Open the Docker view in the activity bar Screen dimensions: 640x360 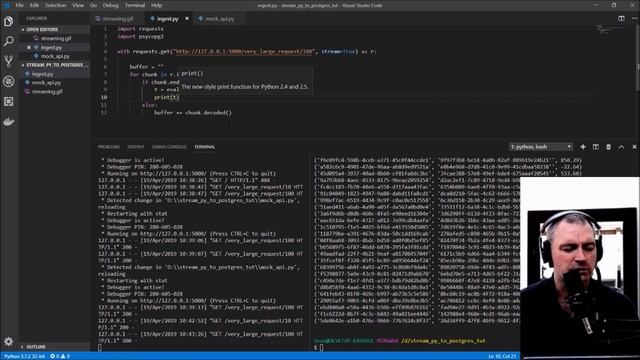(9, 122)
